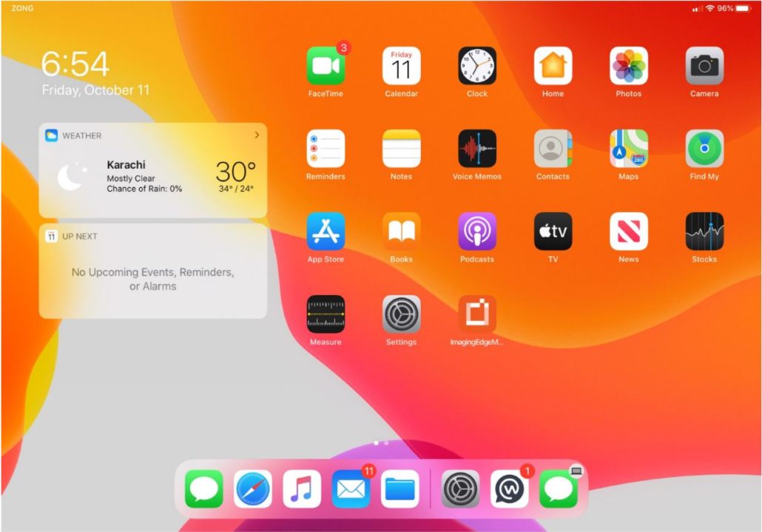Open the Stocks app
This screenshot has height=532, width=762.
tap(704, 232)
